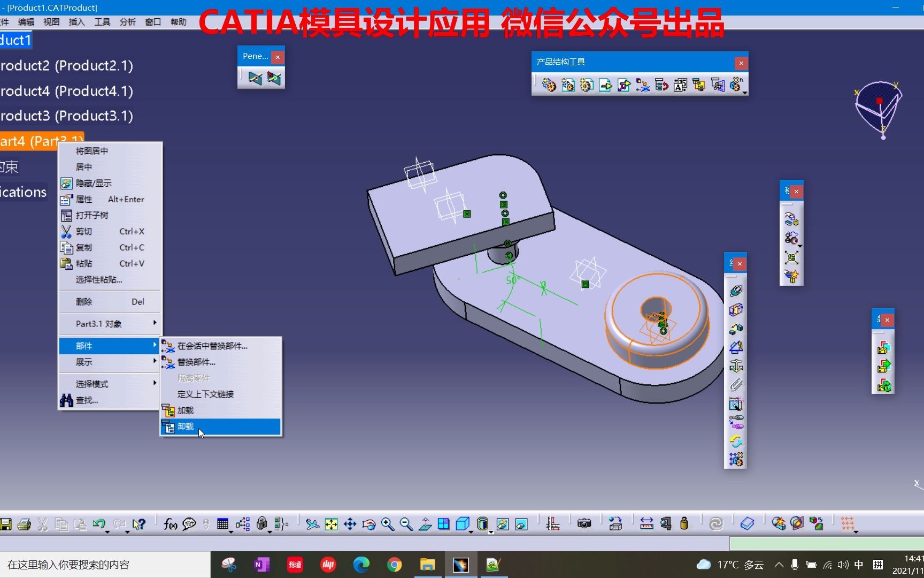
Task: Click the Multi-View layout icon
Action: (444, 524)
